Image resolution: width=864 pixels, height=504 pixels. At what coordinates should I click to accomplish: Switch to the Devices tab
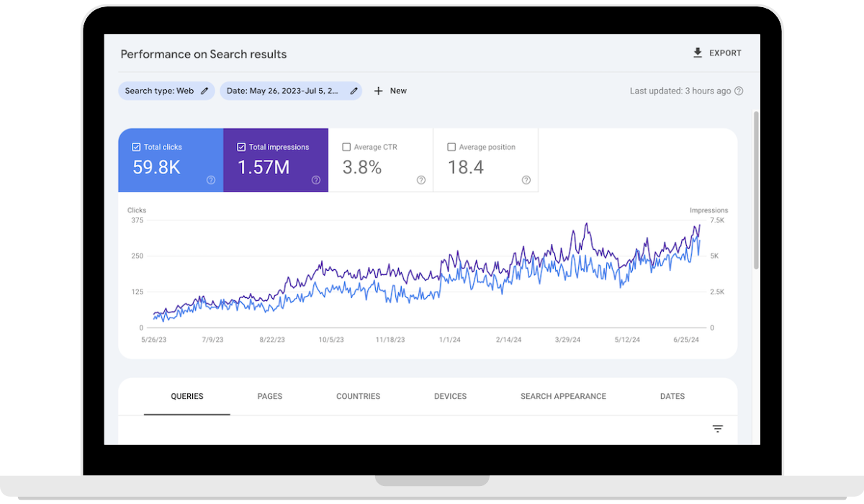coord(450,396)
